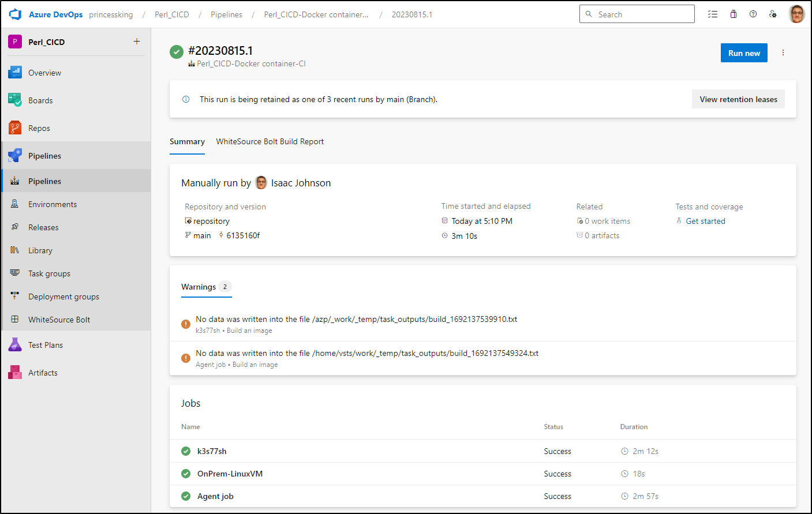
Task: Click the Duration column header
Action: [x=634, y=427]
